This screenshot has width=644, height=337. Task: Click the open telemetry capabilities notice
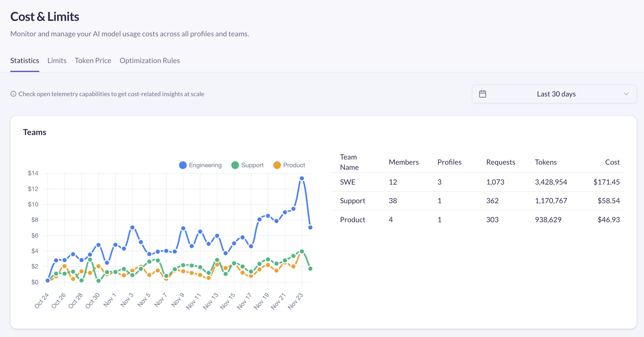click(x=111, y=94)
